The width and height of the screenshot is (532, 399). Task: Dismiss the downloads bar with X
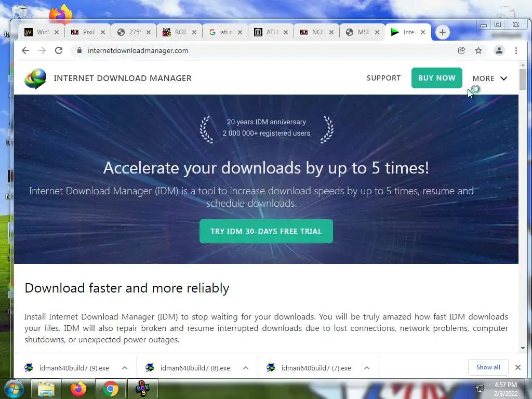[518, 367]
